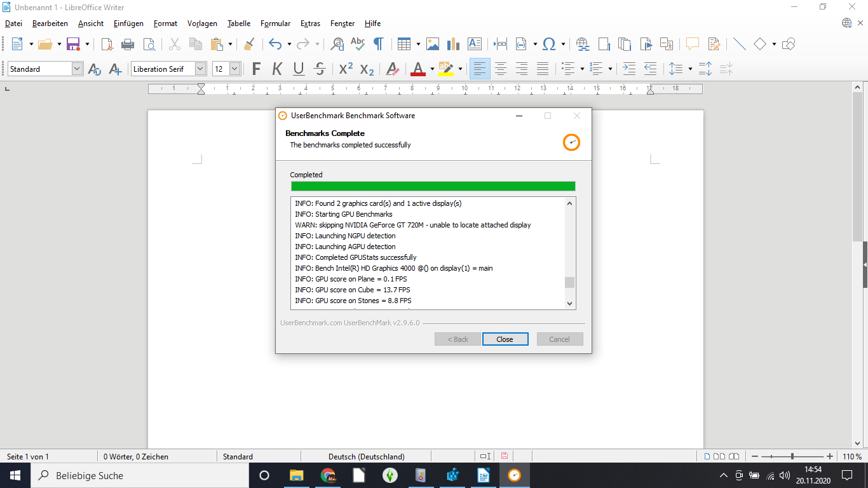Viewport: 868px width, 488px height.
Task: Expand the highlighting color dropdown arrow
Action: tap(460, 69)
